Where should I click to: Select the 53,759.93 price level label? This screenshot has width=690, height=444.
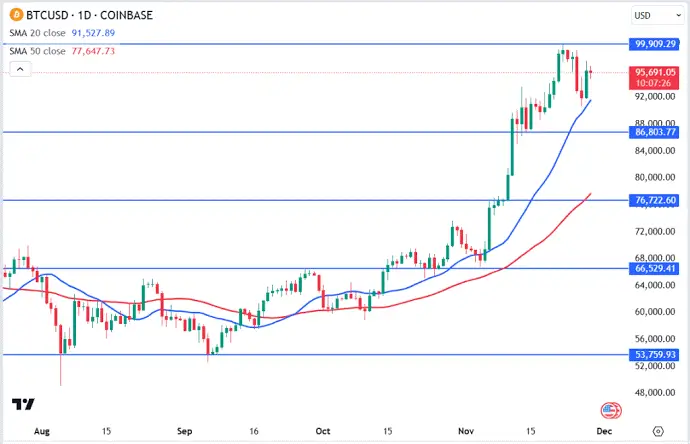tap(656, 354)
